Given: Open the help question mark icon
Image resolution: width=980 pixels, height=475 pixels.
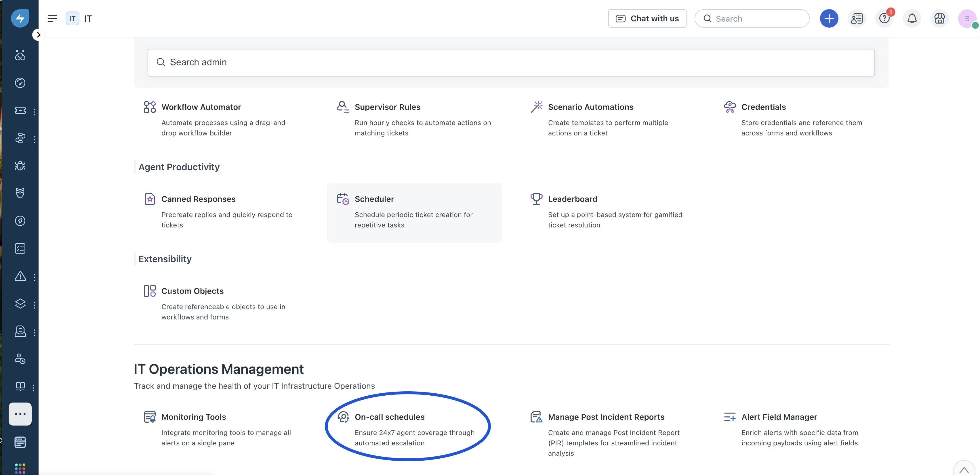Looking at the screenshot, I should tap(884, 19).
